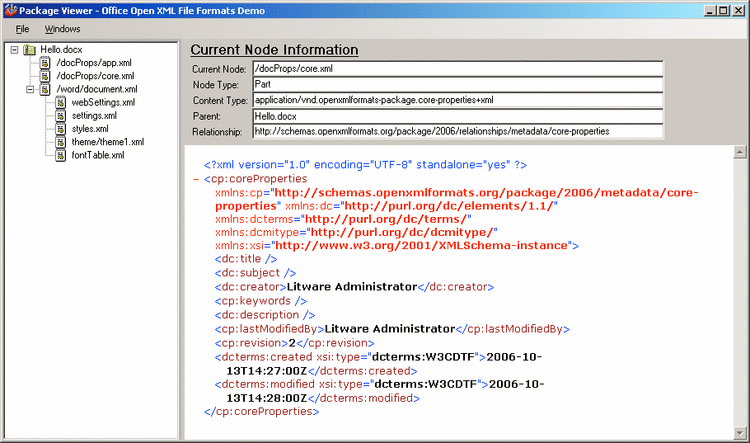This screenshot has width=750, height=443.
Task: Click the xmlns:xsi namespace attribute
Action: [394, 246]
